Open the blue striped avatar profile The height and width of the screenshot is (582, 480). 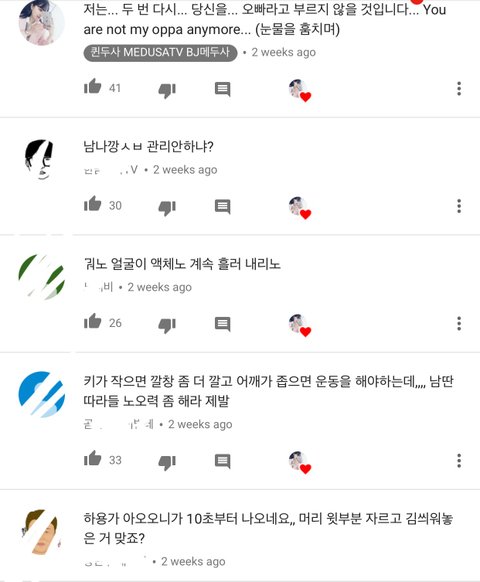pyautogui.click(x=41, y=394)
